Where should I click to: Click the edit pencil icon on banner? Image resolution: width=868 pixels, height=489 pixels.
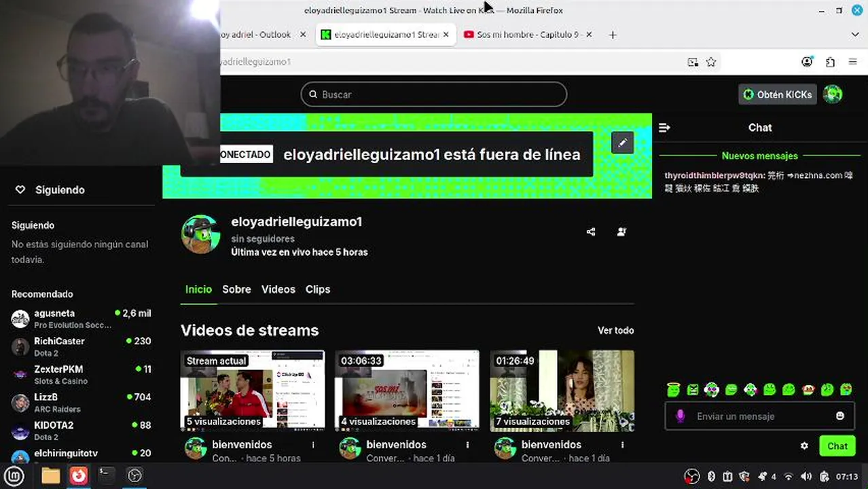click(623, 143)
